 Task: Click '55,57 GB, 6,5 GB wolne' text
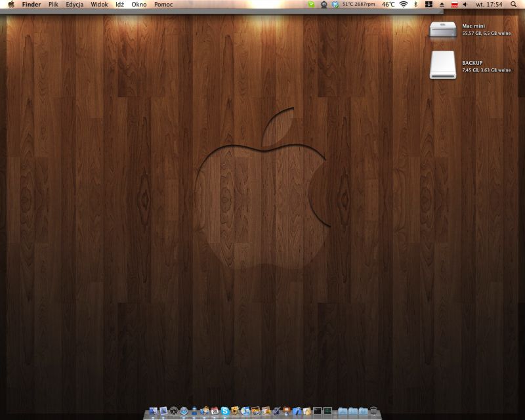(486, 33)
